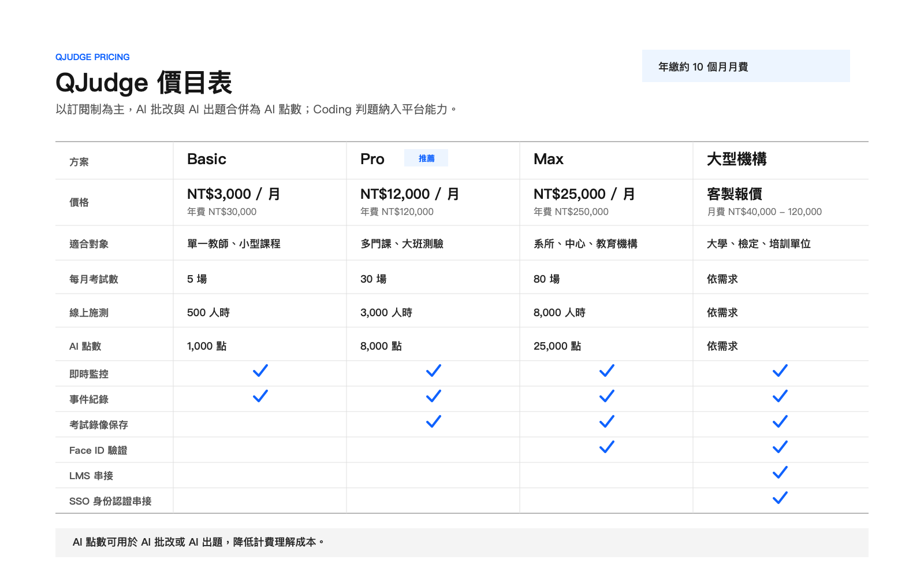Click the Basic checkmark for 即時監控
This screenshot has width=924, height=578.
coord(260,370)
